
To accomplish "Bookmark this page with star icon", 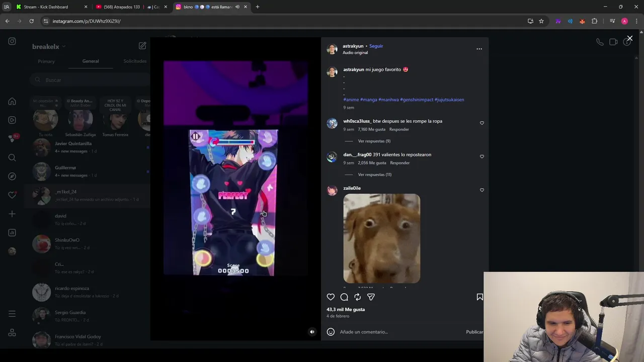I will (541, 21).
